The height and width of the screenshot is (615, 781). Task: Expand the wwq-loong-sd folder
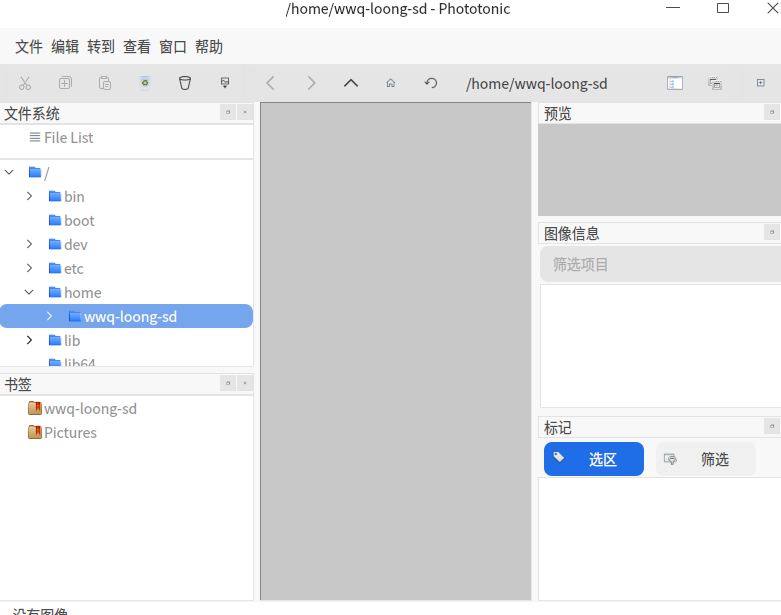49,316
